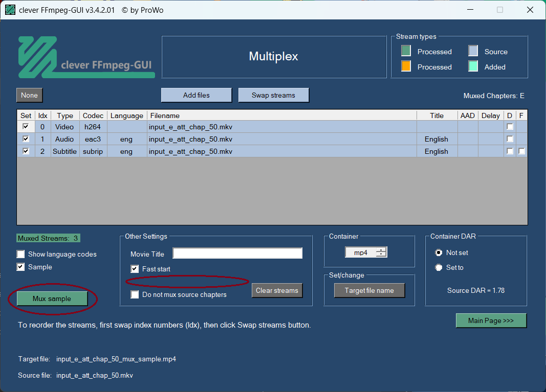Click container format down arrow

tap(381, 255)
